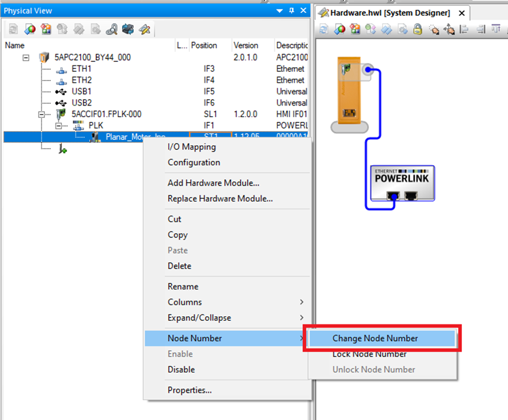Viewport: 508px width, 420px height.
Task: Click the Position column header
Action: coord(204,45)
